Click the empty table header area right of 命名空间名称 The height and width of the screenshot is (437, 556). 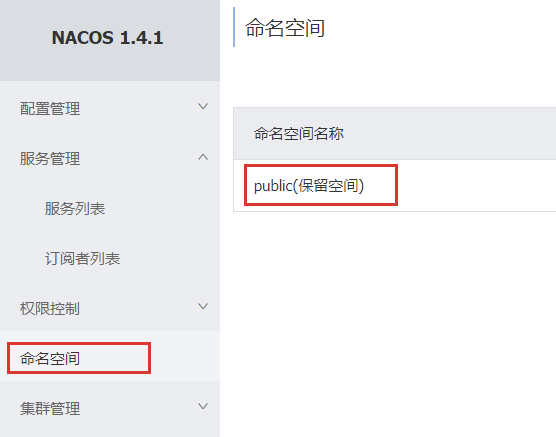pos(450,134)
